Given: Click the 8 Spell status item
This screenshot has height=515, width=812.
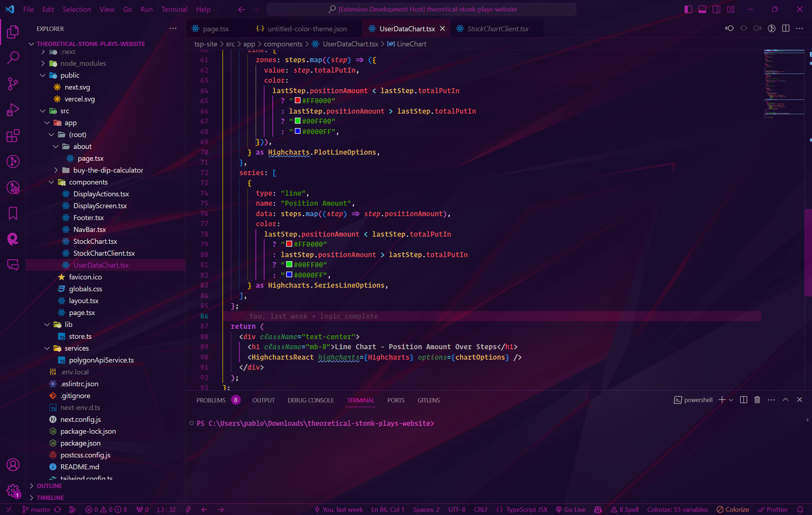Looking at the screenshot, I should pyautogui.click(x=624, y=509).
